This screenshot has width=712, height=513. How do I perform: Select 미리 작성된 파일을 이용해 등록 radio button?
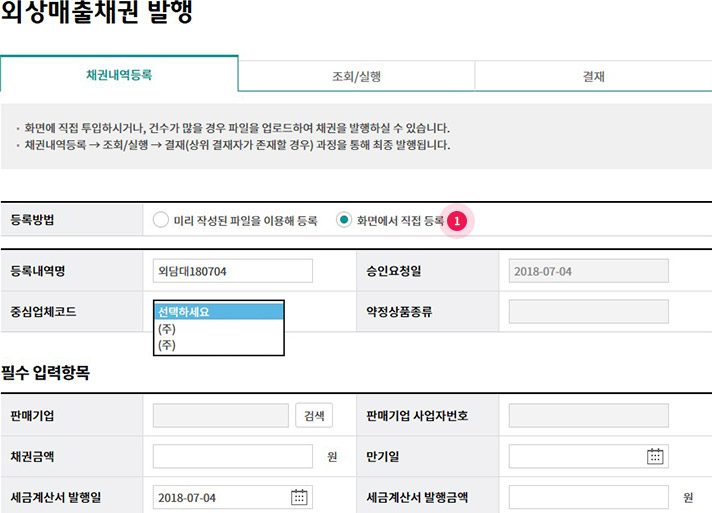(161, 220)
